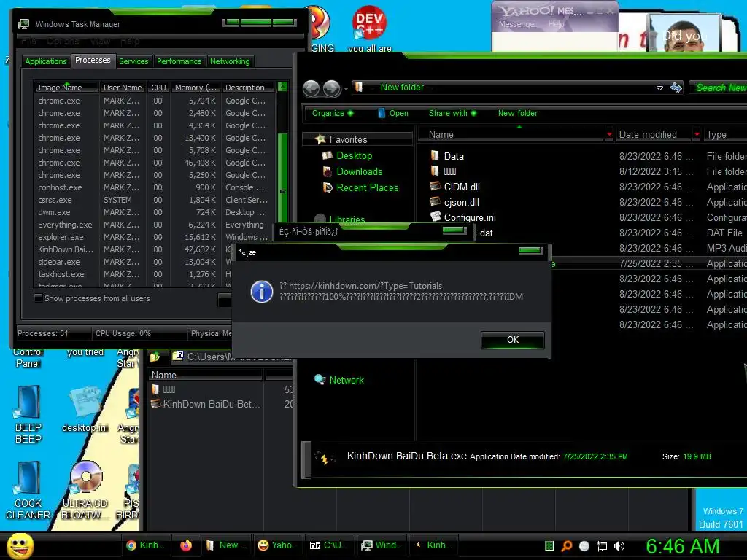The width and height of the screenshot is (747, 560).
Task: Click the refresh icon in Explorer address bar
Action: [x=676, y=87]
